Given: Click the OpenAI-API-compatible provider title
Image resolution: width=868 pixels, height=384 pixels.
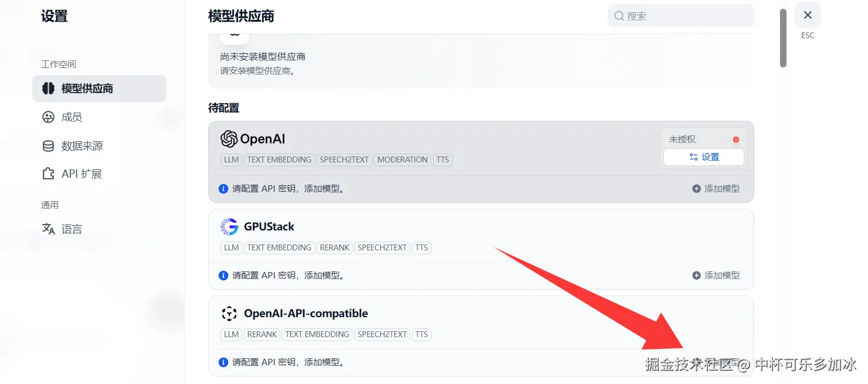Looking at the screenshot, I should [306, 314].
